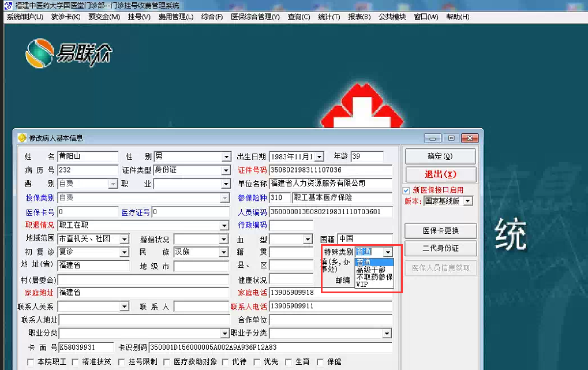Click the 家庭电话 field
Viewport: 588px width, 370px height.
pyautogui.click(x=331, y=293)
